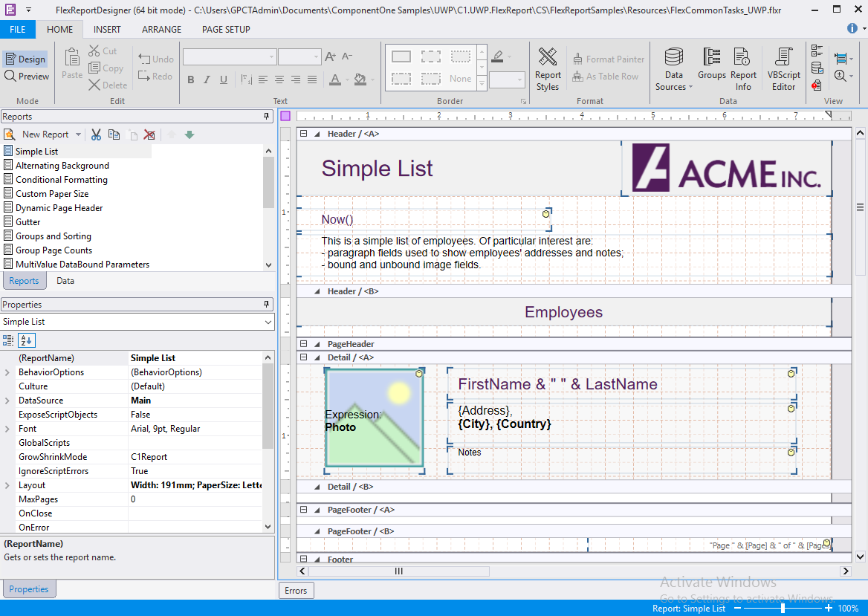Click the Preview mode magnifier icon

click(10, 76)
